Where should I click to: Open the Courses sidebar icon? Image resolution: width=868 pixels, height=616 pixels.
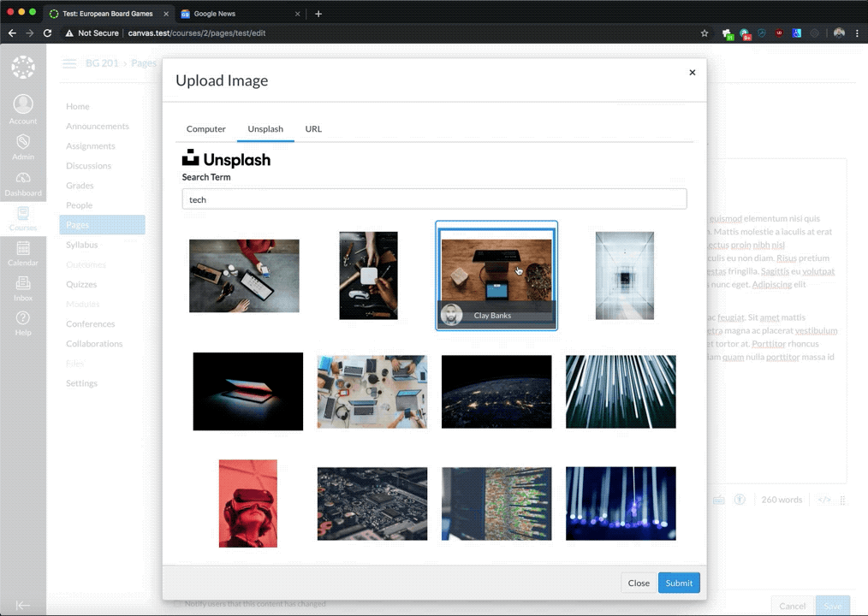pos(23,214)
